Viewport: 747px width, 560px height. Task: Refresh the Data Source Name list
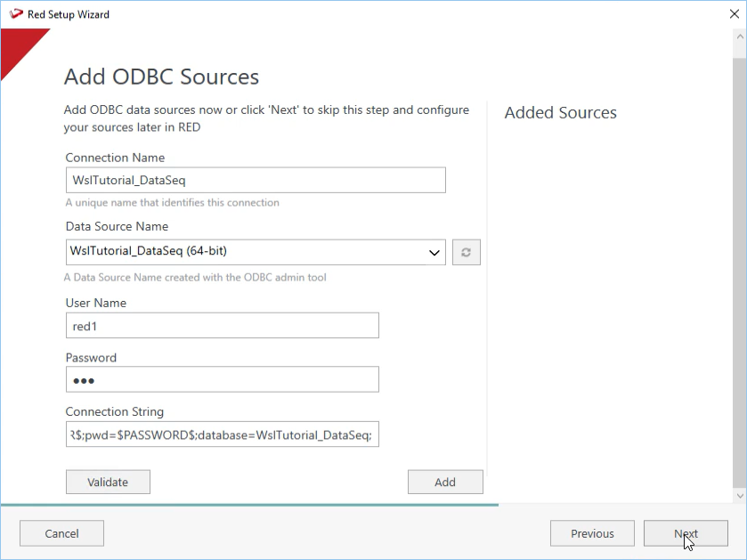pyautogui.click(x=466, y=253)
